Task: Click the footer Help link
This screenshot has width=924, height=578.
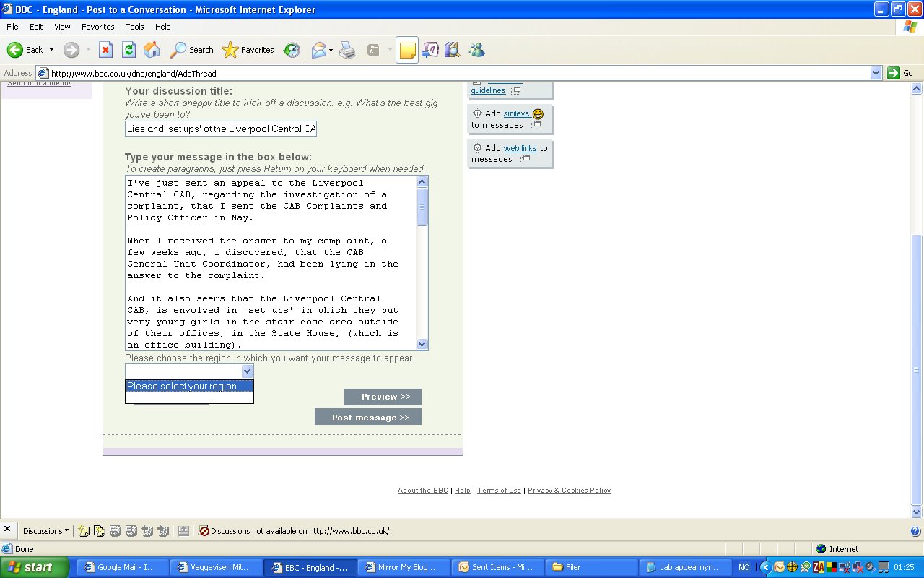Action: 463,491
